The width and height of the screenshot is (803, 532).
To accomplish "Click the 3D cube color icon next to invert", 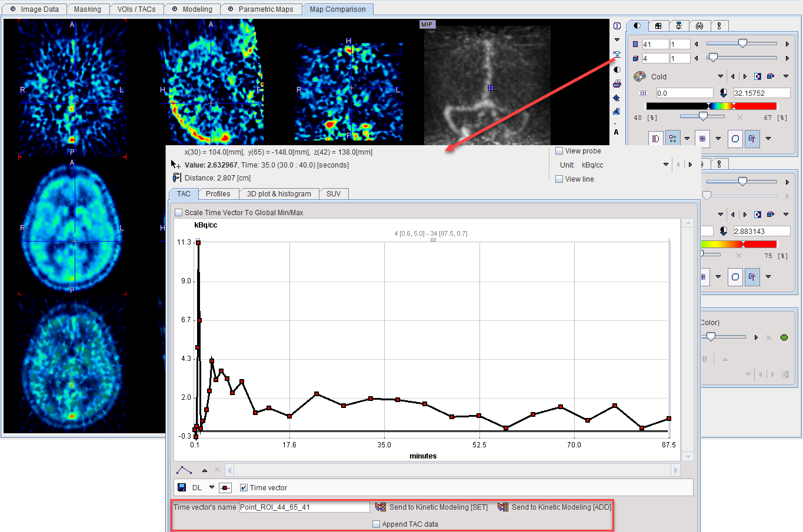I will 771,76.
